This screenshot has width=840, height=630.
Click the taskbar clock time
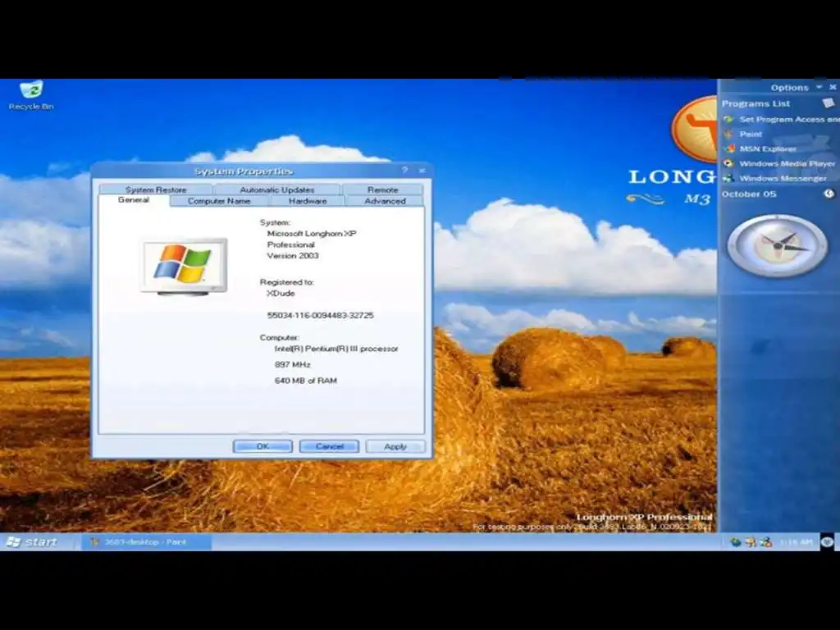click(797, 542)
